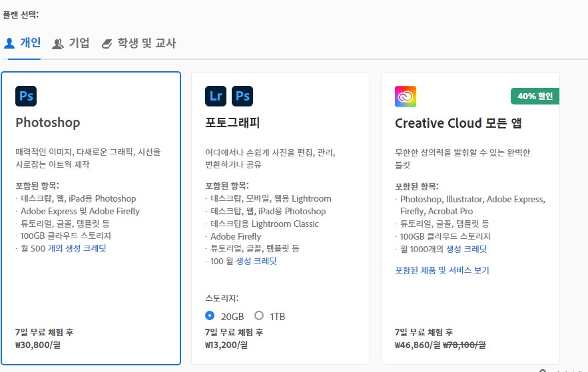This screenshot has width=588, height=372.
Task: Click 100GB 클라우드 스토리지 in Creative Cloud card
Action: coord(445,237)
